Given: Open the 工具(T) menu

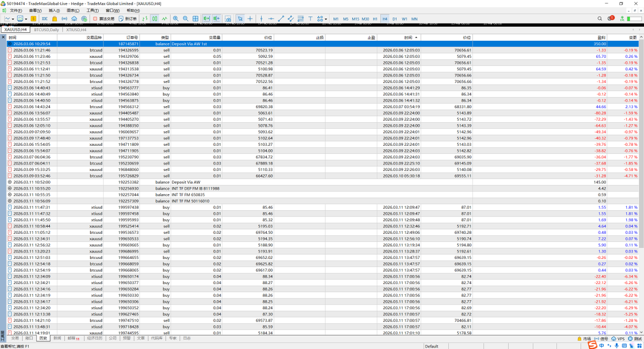Looking at the screenshot, I should (92, 10).
